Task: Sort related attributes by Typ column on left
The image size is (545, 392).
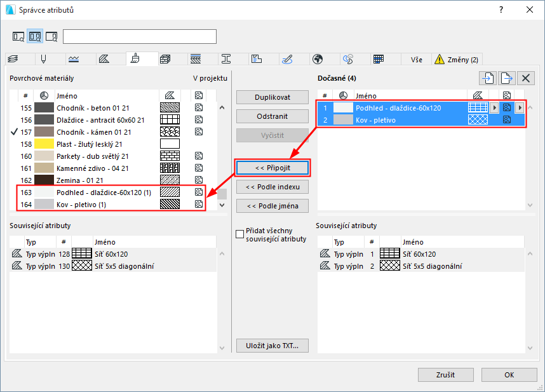Action: [x=40, y=242]
